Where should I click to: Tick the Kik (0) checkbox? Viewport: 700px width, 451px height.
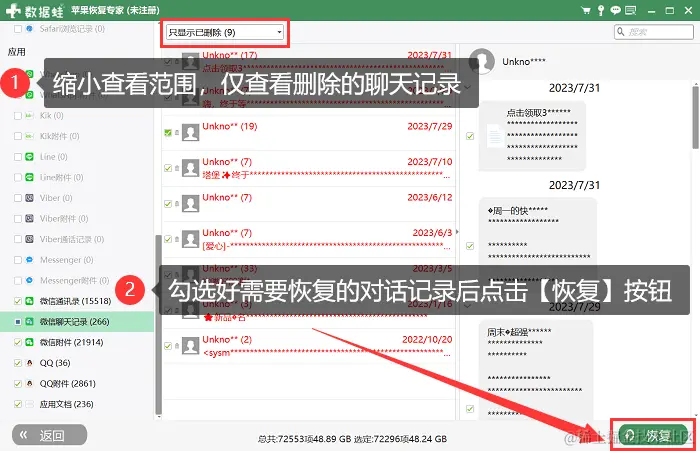click(18, 116)
